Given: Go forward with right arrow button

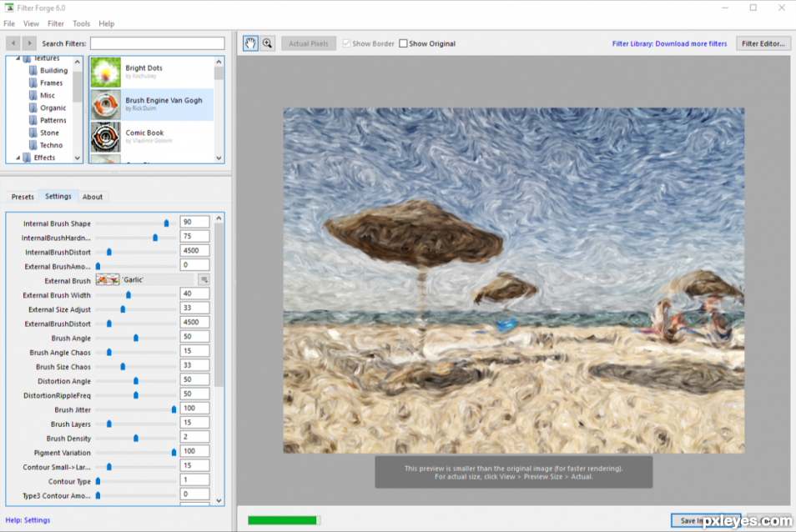Looking at the screenshot, I should point(29,43).
